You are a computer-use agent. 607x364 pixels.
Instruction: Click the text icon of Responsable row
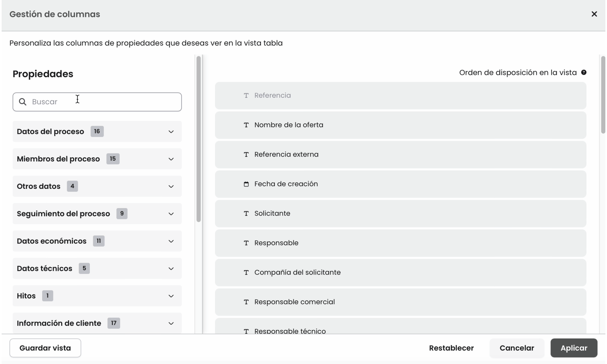246,243
